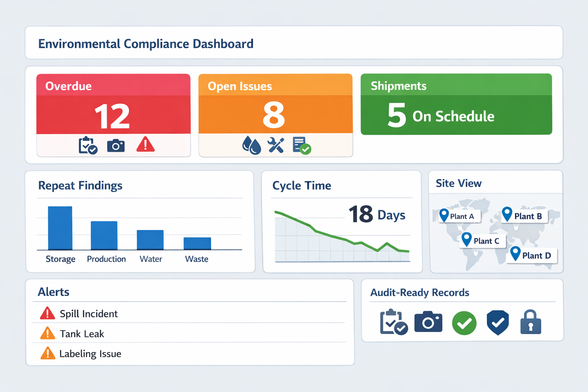Click the Site View heading
The width and height of the screenshot is (588, 392).
pos(459,183)
